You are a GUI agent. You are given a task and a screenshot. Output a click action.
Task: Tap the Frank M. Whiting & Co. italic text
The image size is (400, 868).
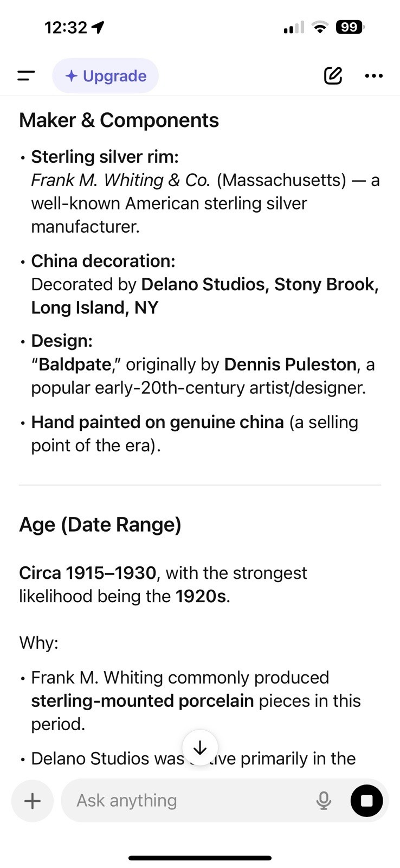(120, 180)
